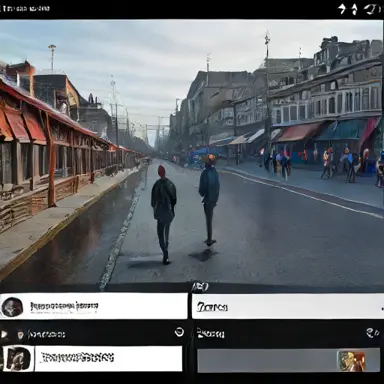This screenshot has height=384, width=384.
Task: Click the round icon at the top bar's right end
Action: tap(372, 9)
